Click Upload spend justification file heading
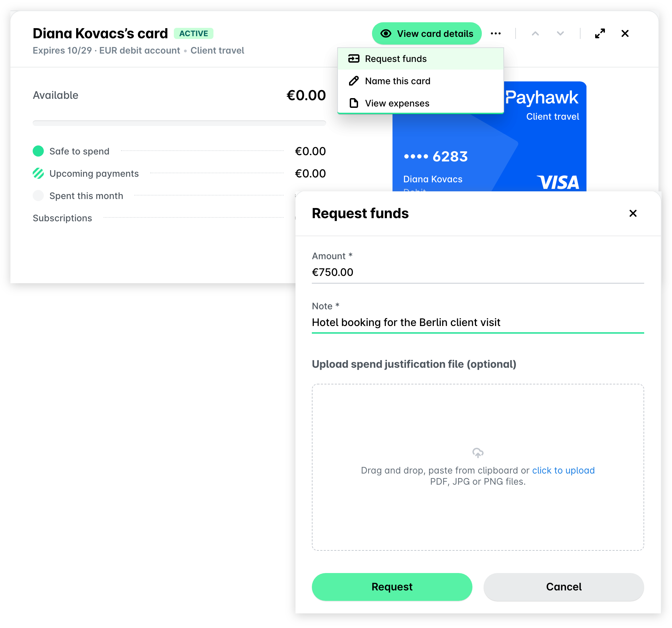 pos(414,364)
